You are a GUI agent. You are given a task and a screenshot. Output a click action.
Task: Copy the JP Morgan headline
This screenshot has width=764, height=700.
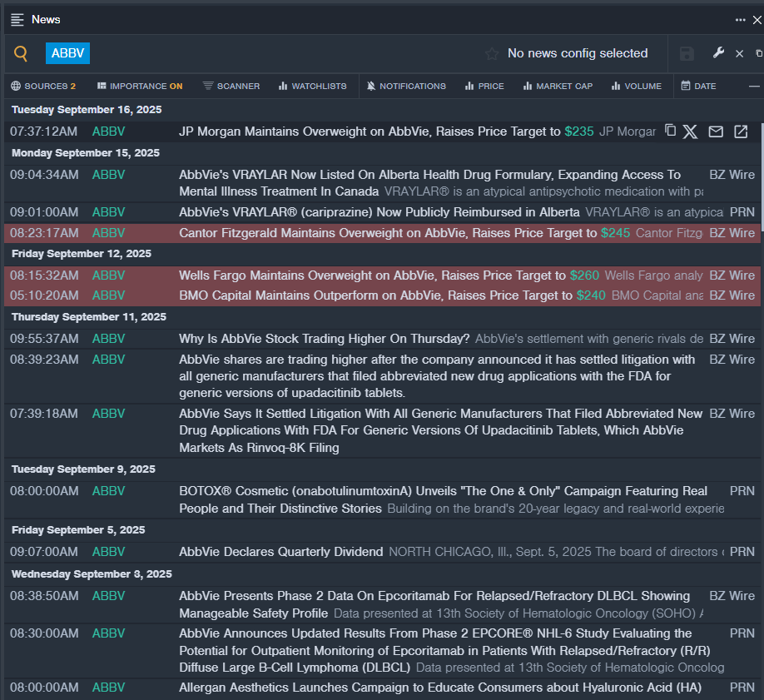pos(670,131)
